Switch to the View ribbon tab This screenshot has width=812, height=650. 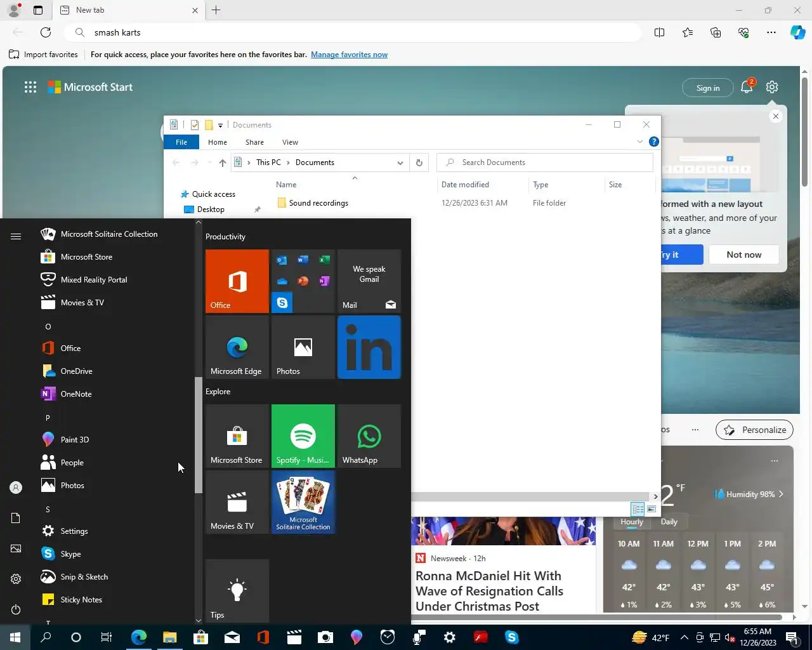coord(290,142)
